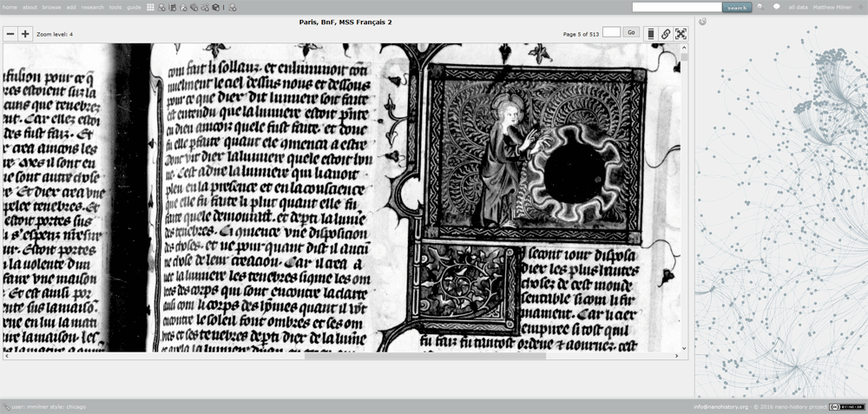
Task: Click the Go button
Action: [x=632, y=32]
